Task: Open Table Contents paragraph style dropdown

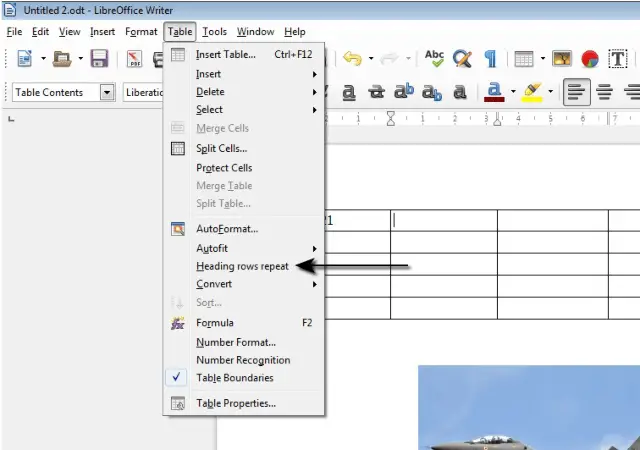Action: (107, 92)
